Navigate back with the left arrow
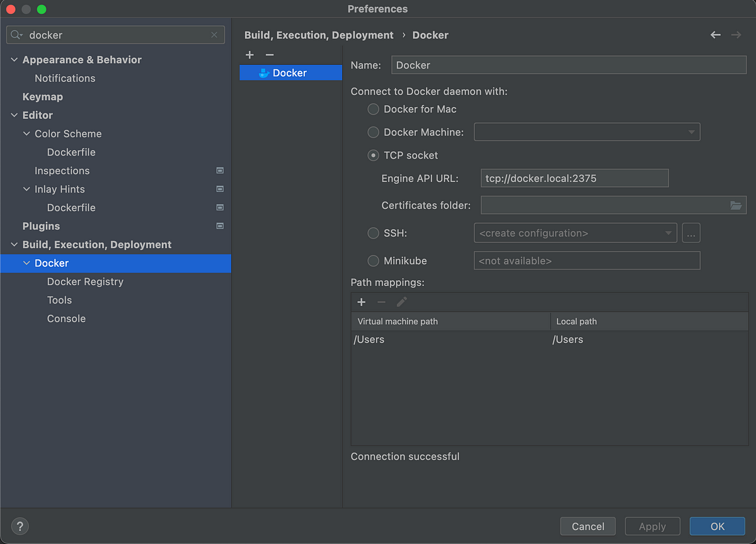This screenshot has height=544, width=756. tap(716, 35)
